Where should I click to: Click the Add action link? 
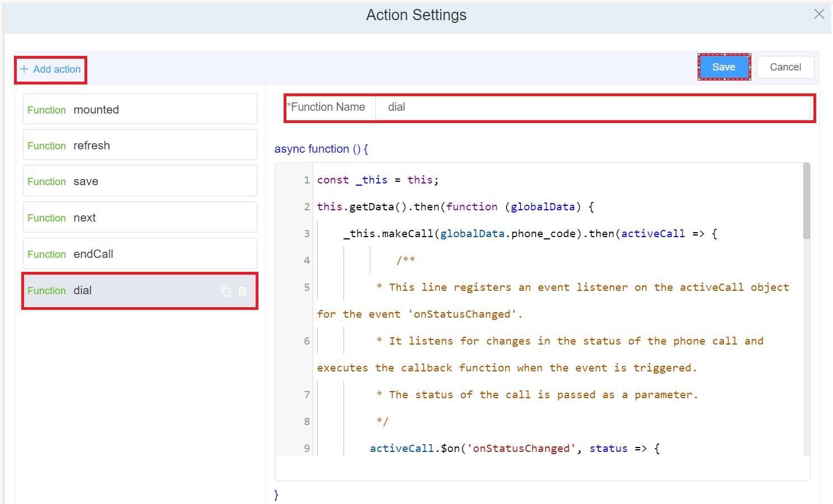[51, 69]
